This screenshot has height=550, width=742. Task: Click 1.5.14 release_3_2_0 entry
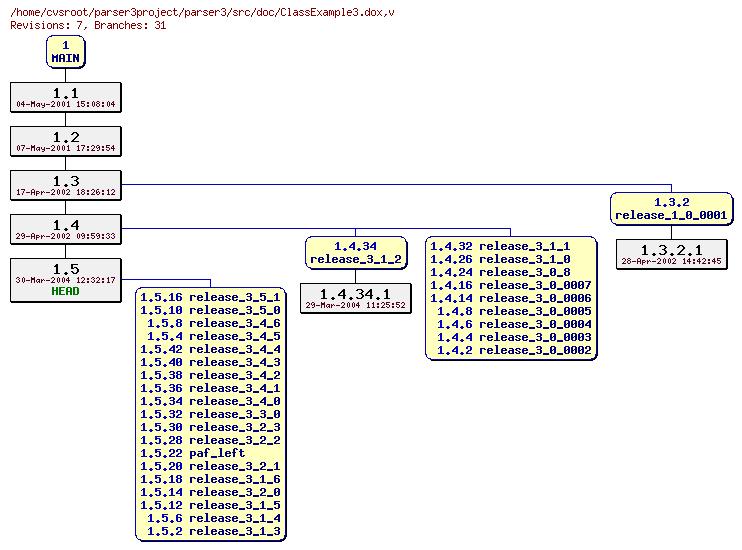tap(210, 493)
